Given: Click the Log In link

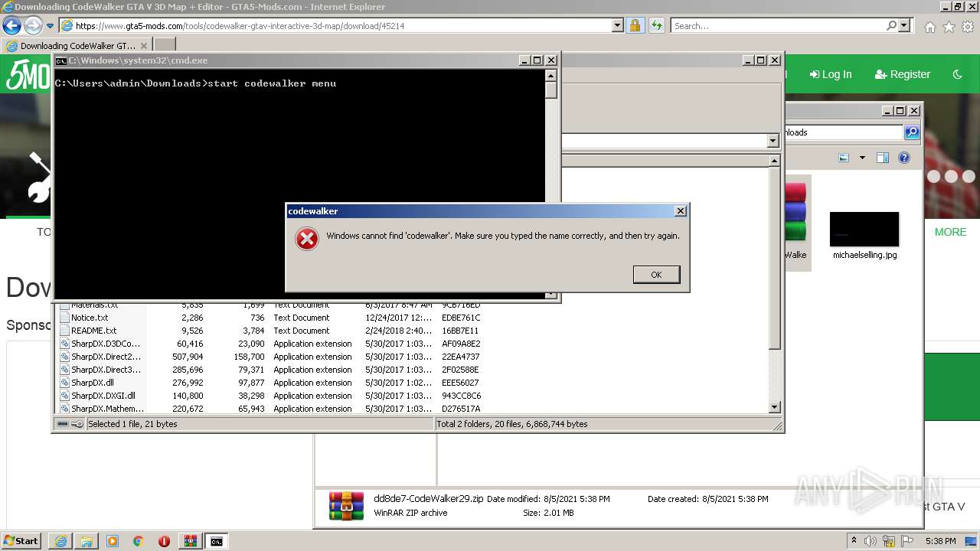Looking at the screenshot, I should tap(831, 74).
